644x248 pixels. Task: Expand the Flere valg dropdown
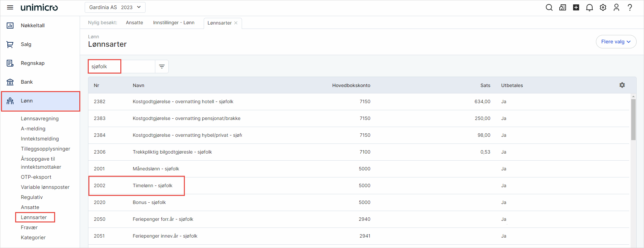616,42
